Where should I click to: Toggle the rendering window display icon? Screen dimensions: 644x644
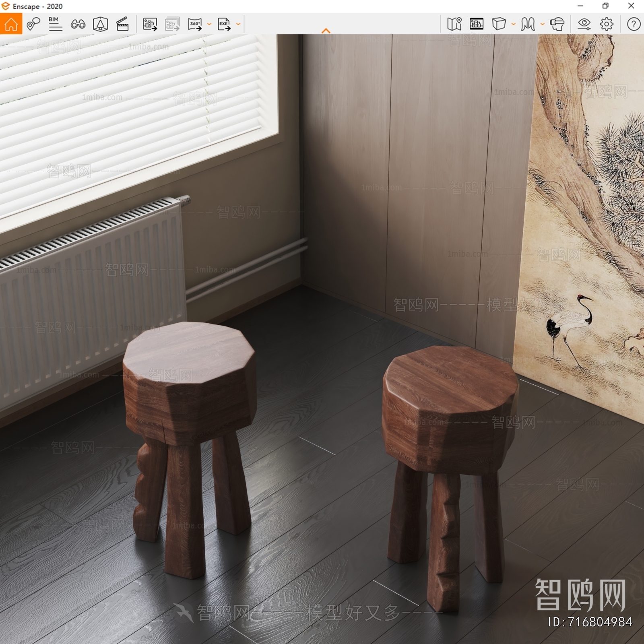tap(477, 24)
